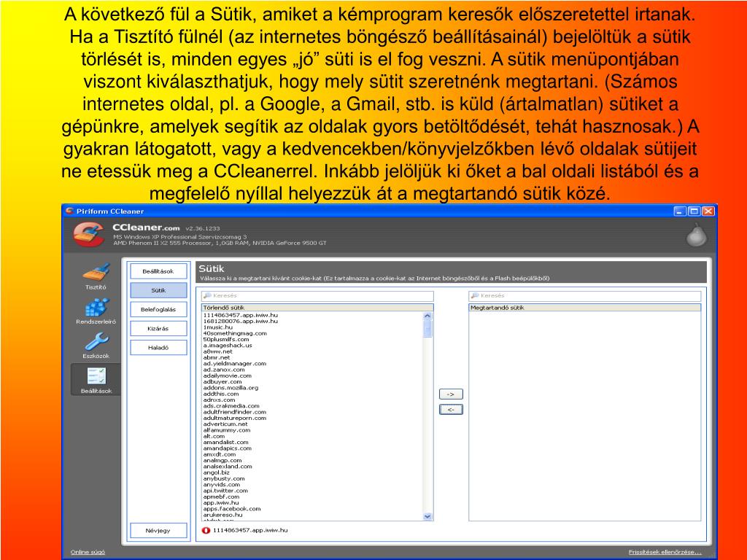Viewport: 747px width, 560px height.
Task: Click the Megtartandó sütik column header
Action: coord(585,308)
